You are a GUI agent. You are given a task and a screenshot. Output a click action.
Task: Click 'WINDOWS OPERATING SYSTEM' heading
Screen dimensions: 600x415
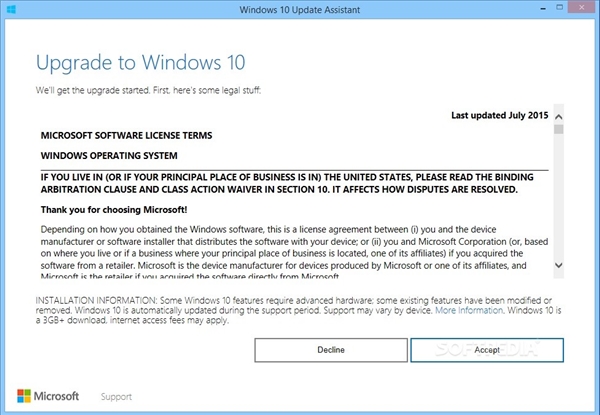[109, 156]
